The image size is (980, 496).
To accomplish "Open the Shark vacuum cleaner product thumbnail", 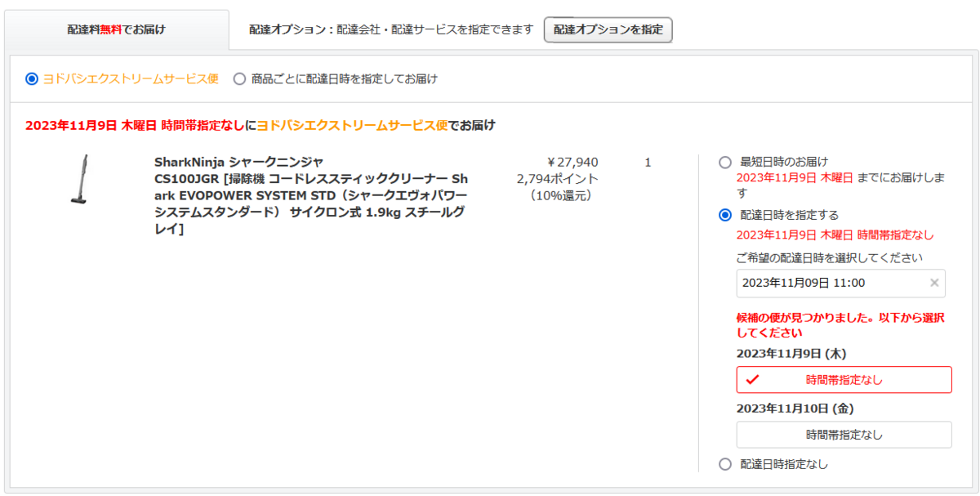I will click(x=80, y=180).
